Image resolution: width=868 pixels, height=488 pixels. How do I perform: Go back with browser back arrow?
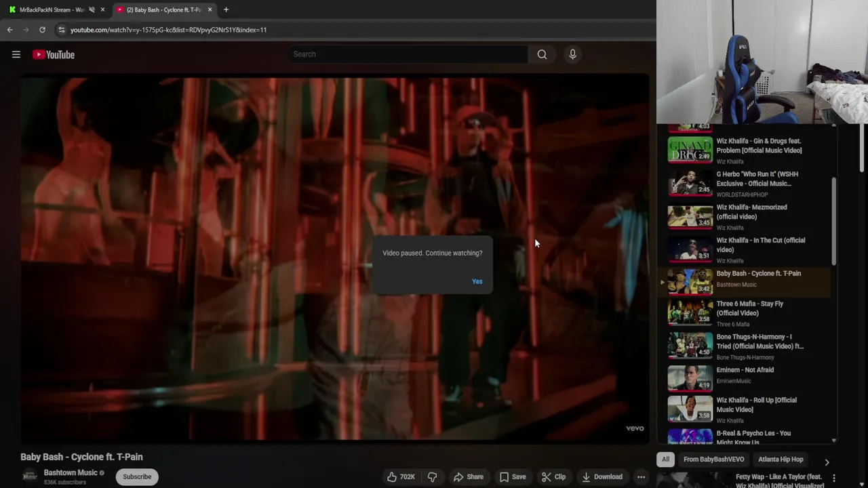(9, 30)
